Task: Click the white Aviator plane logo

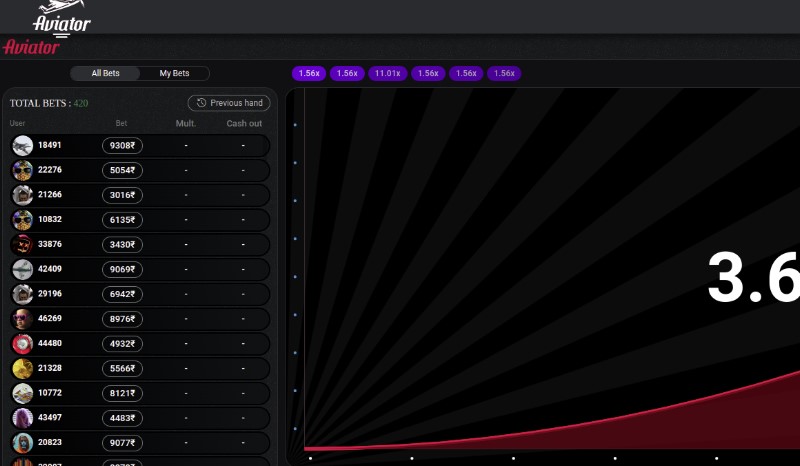Action: point(62,18)
